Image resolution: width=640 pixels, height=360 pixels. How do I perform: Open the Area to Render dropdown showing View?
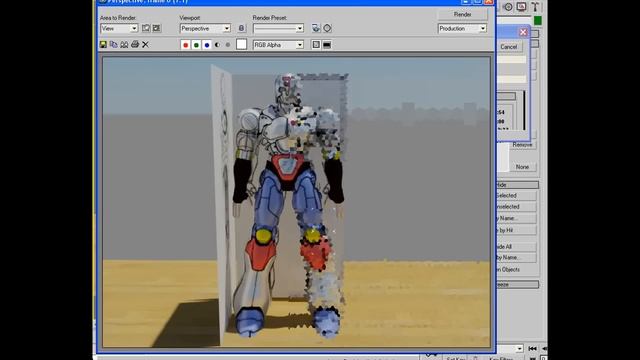coord(119,28)
